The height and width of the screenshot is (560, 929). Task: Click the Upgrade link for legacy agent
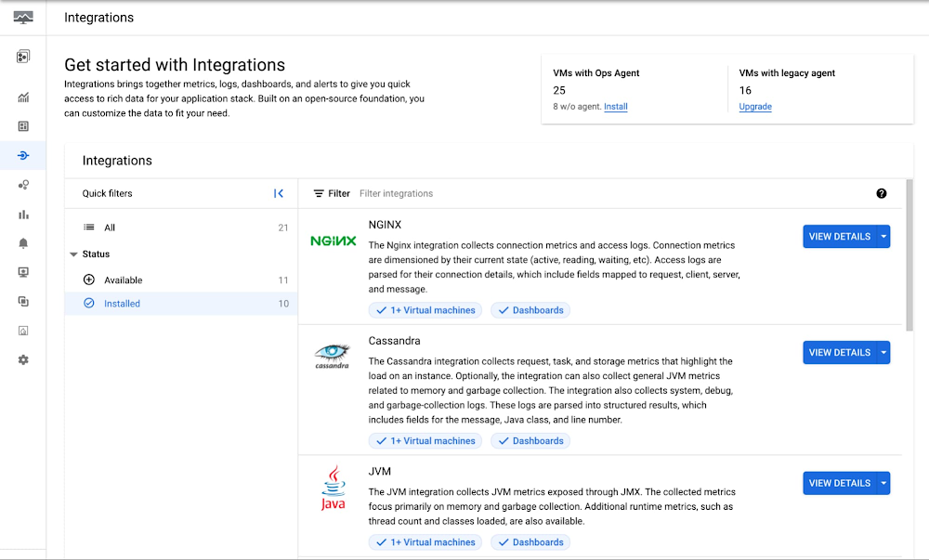click(754, 107)
